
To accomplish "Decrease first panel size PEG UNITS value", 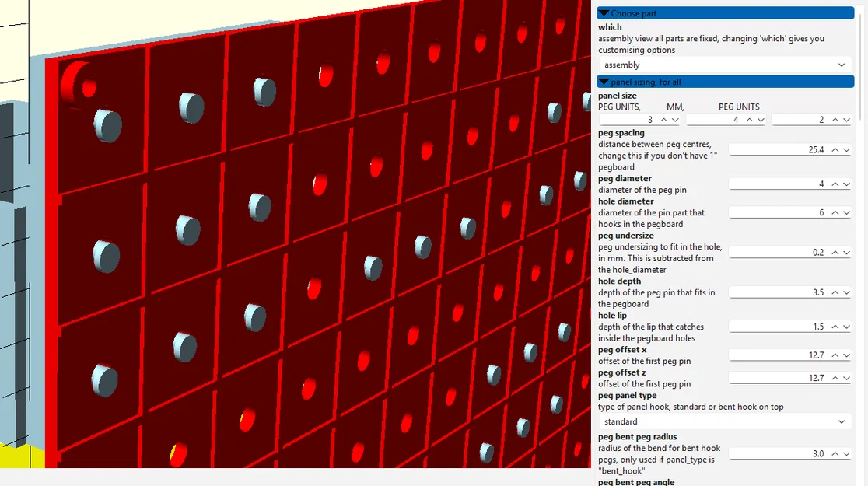I will coord(675,120).
